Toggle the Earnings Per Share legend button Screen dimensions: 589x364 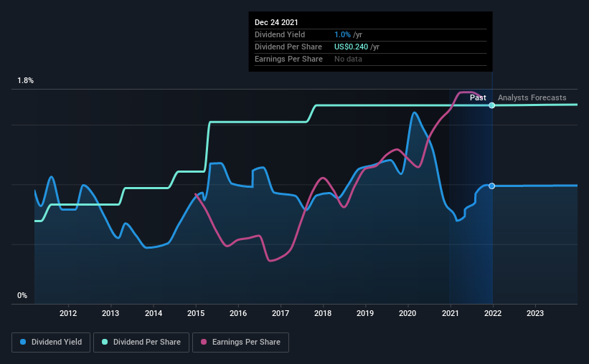240,343
